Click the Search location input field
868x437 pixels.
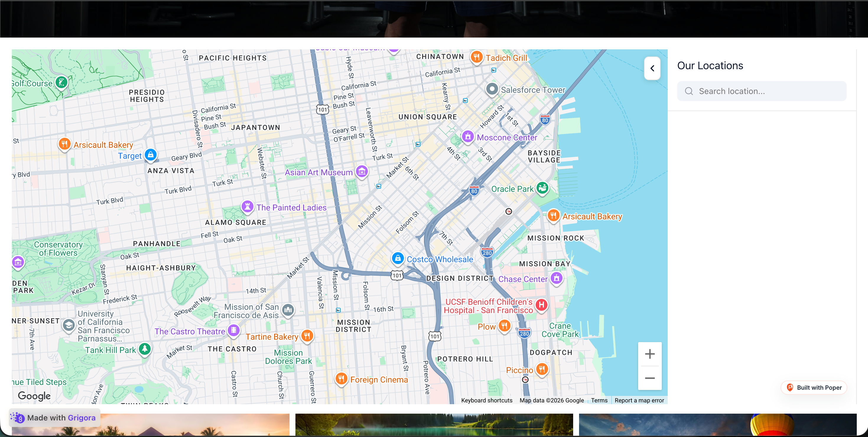point(762,91)
